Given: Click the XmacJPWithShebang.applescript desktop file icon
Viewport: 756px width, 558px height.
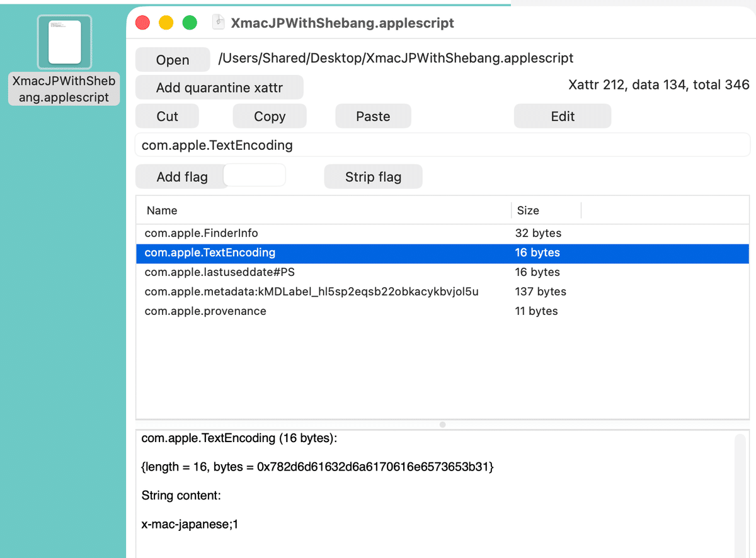Looking at the screenshot, I should [64, 42].
